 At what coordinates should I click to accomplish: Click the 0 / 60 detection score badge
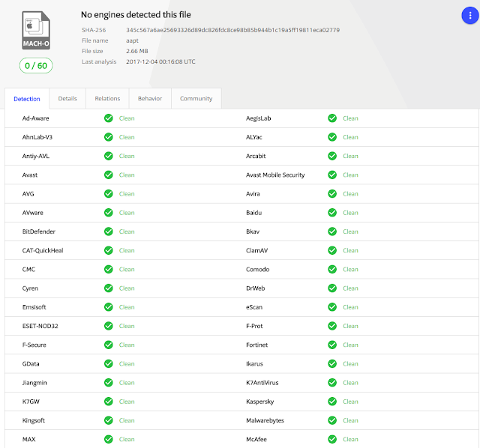pos(36,65)
